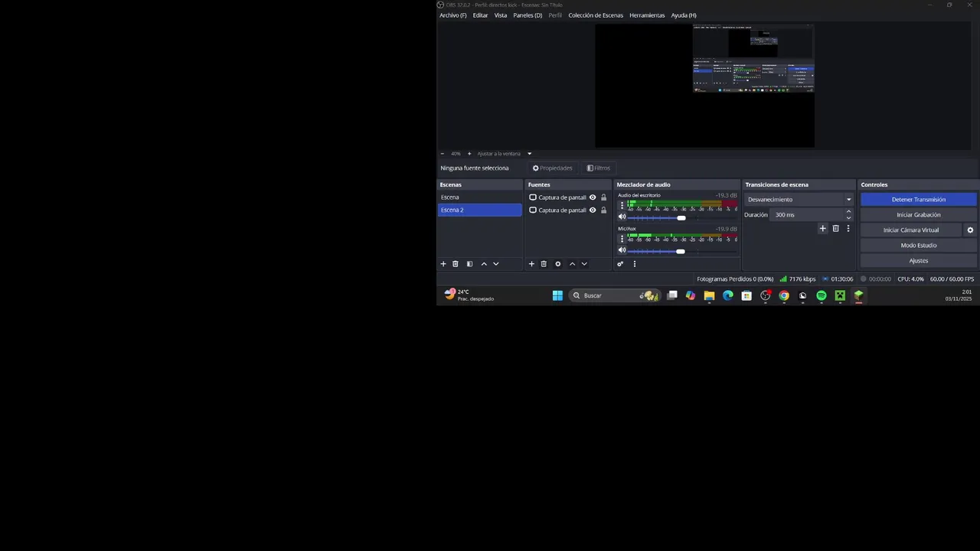Mute Mic/Aux speaker icon
980x551 pixels.
[x=622, y=250]
